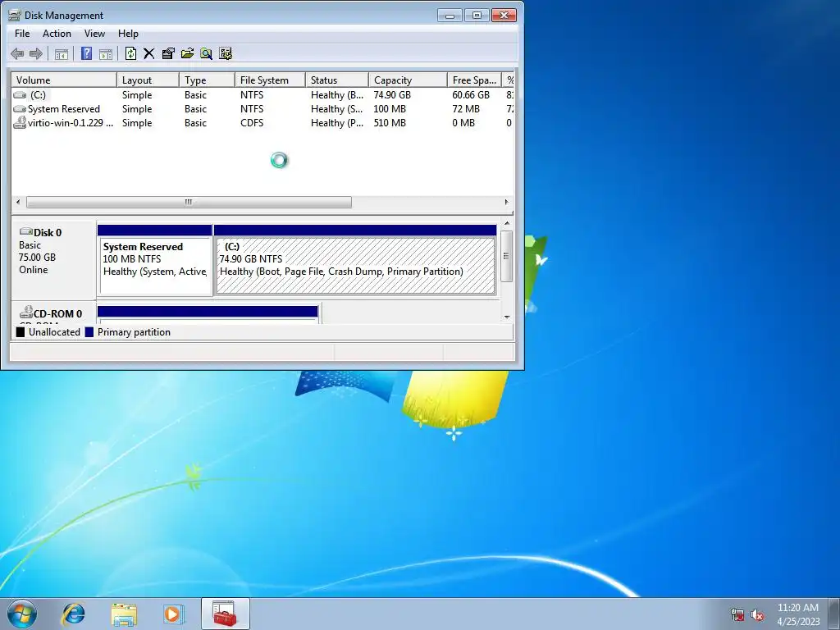Close the Disk Management window
Screen dimensions: 840x630
[504, 15]
